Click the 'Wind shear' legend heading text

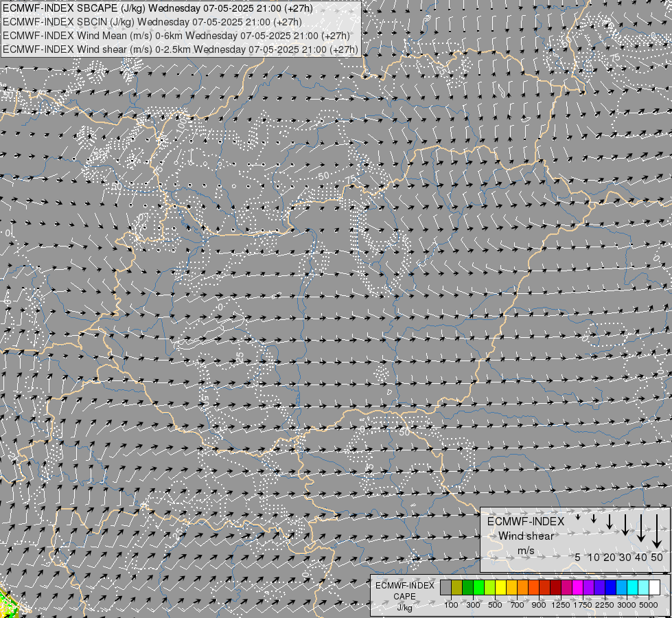(x=526, y=536)
